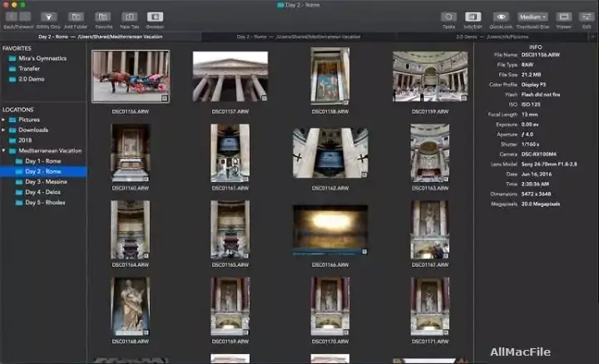Select the Day 4 - Delos folder

42,192
